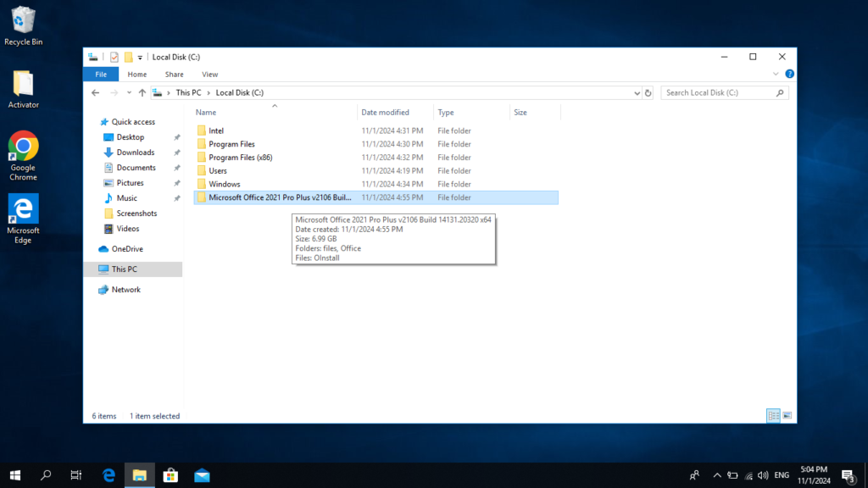Open Screenshots in the navigation pane
Screen dimensions: 868x488
coord(136,213)
